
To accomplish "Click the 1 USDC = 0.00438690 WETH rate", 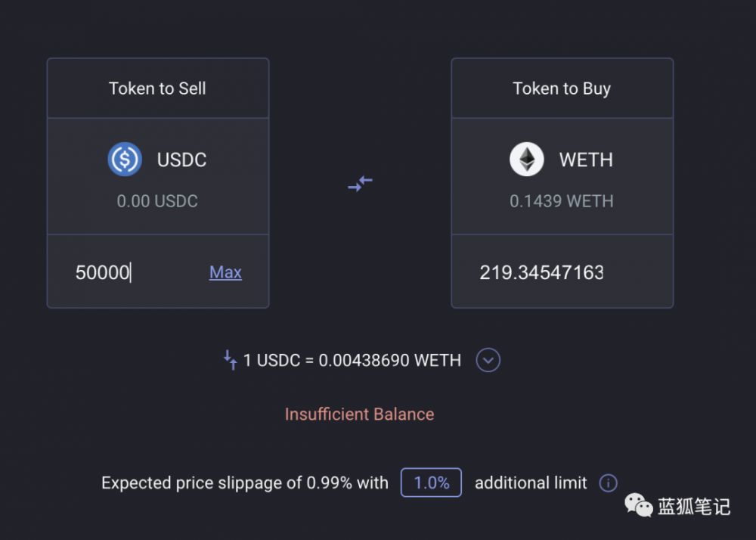I will [x=352, y=361].
